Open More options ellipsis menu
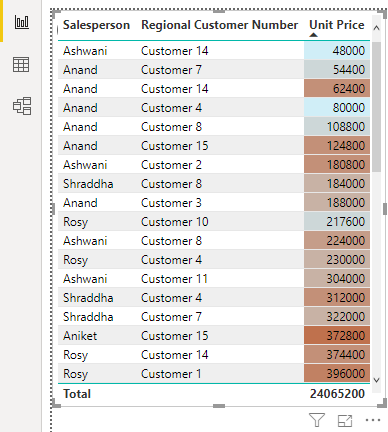This screenshot has width=388, height=432. (x=373, y=420)
